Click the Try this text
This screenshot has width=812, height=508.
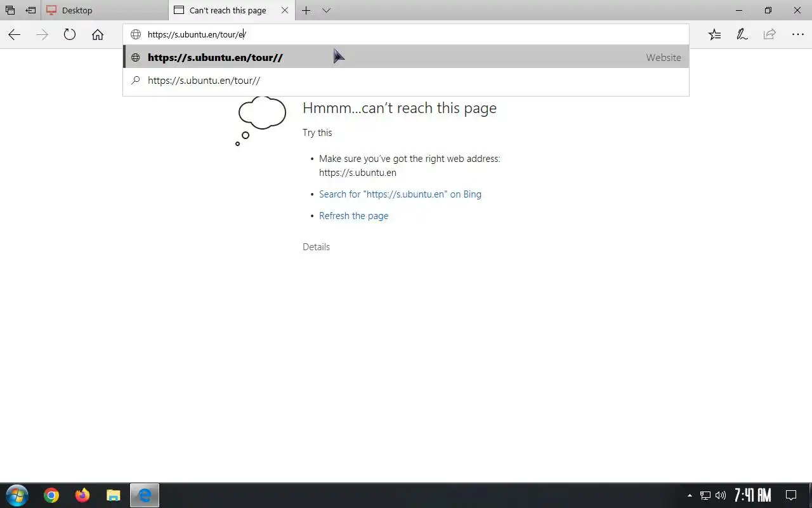pos(317,133)
